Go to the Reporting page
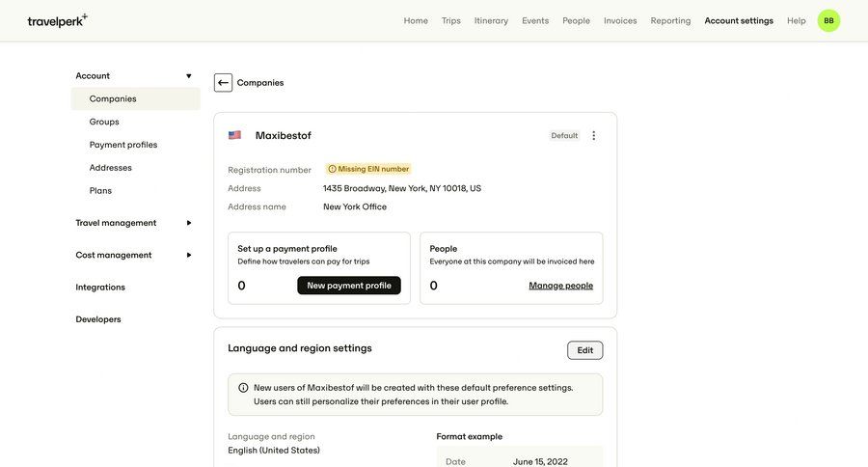This screenshot has height=467, width=868. click(670, 20)
